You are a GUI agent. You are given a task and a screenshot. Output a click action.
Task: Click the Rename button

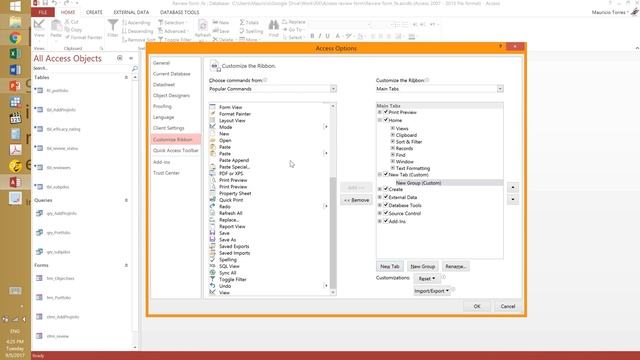[x=456, y=266]
